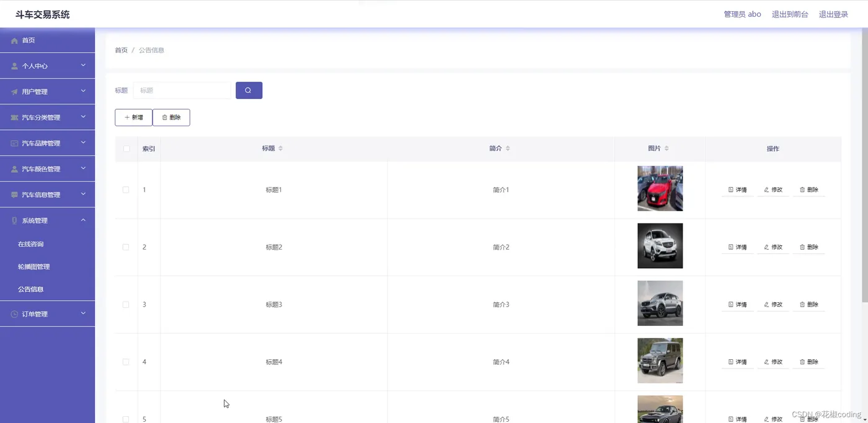This screenshot has width=868, height=423.
Task: Check the checkbox for row 4
Action: (x=126, y=362)
